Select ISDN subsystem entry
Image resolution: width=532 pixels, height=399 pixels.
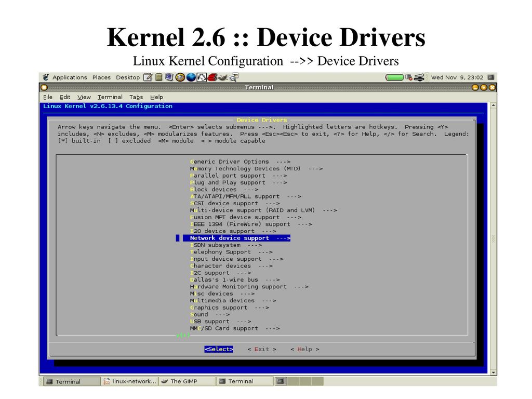pos(225,245)
